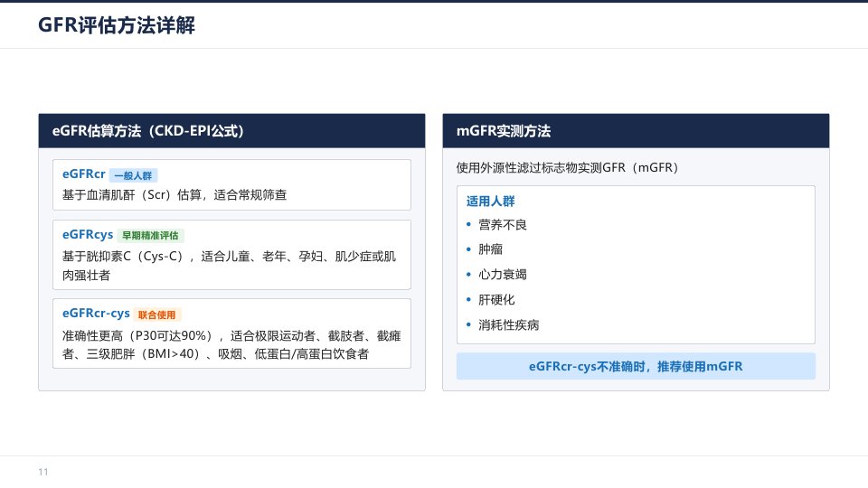The height and width of the screenshot is (488, 868).
Task: Click the 早期精准评估 green badge
Action: click(151, 236)
